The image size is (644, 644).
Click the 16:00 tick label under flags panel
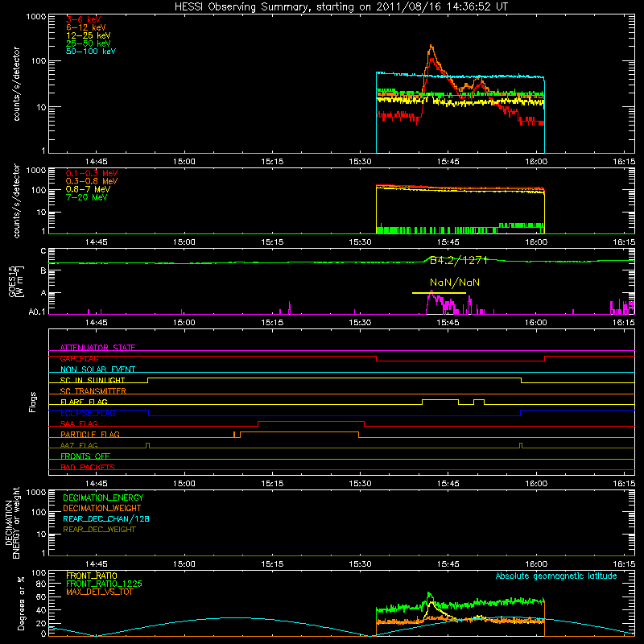pyautogui.click(x=536, y=484)
